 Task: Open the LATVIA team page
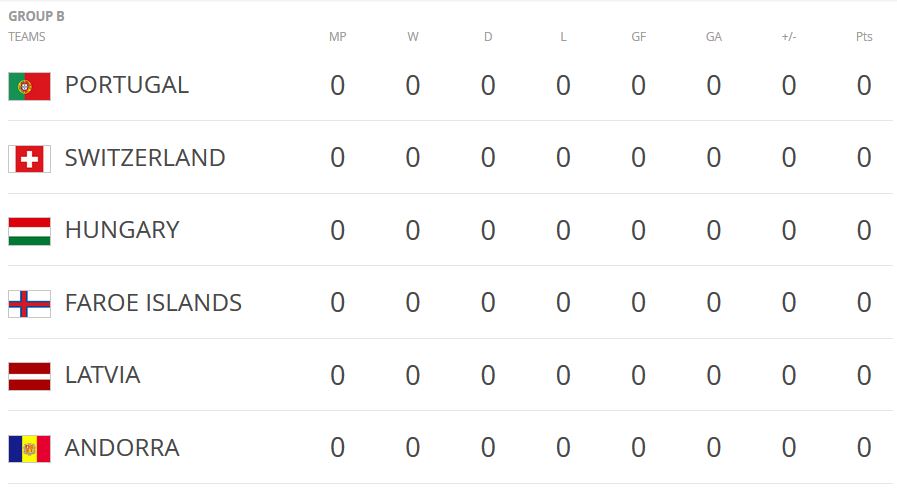[102, 375]
